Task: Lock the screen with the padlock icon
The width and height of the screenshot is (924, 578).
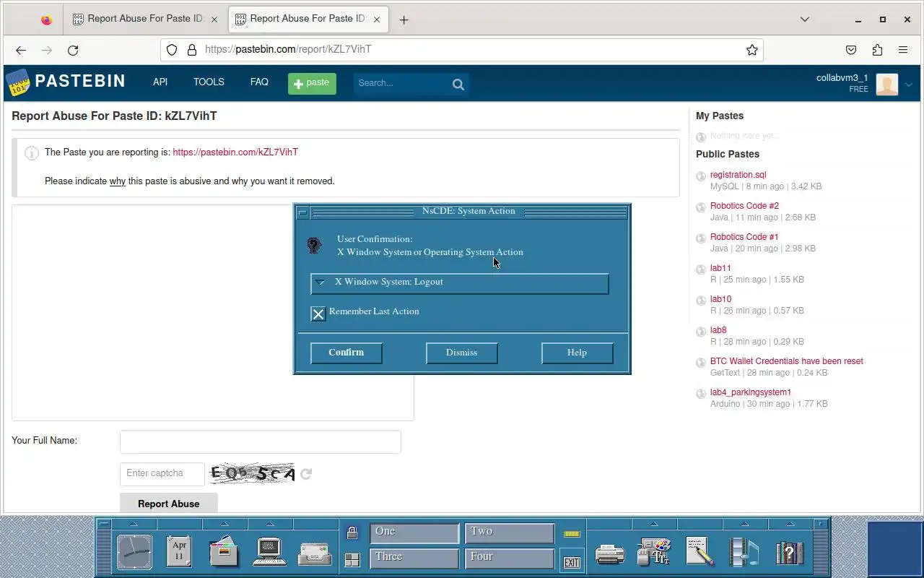Action: click(x=352, y=533)
